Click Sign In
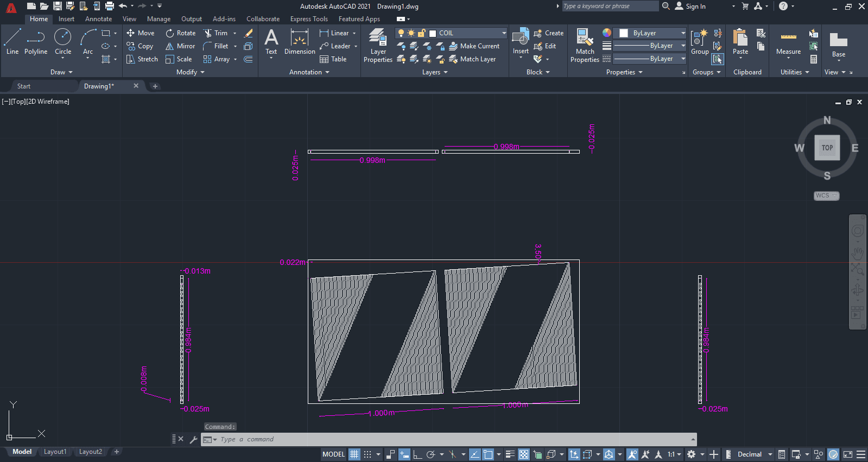 click(x=690, y=7)
